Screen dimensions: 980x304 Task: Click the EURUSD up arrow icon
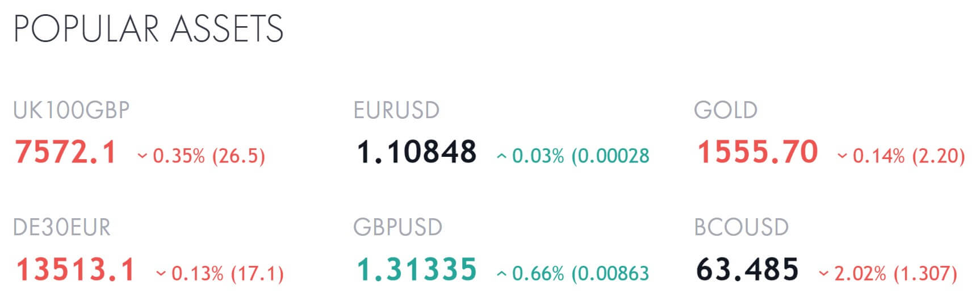[501, 156]
